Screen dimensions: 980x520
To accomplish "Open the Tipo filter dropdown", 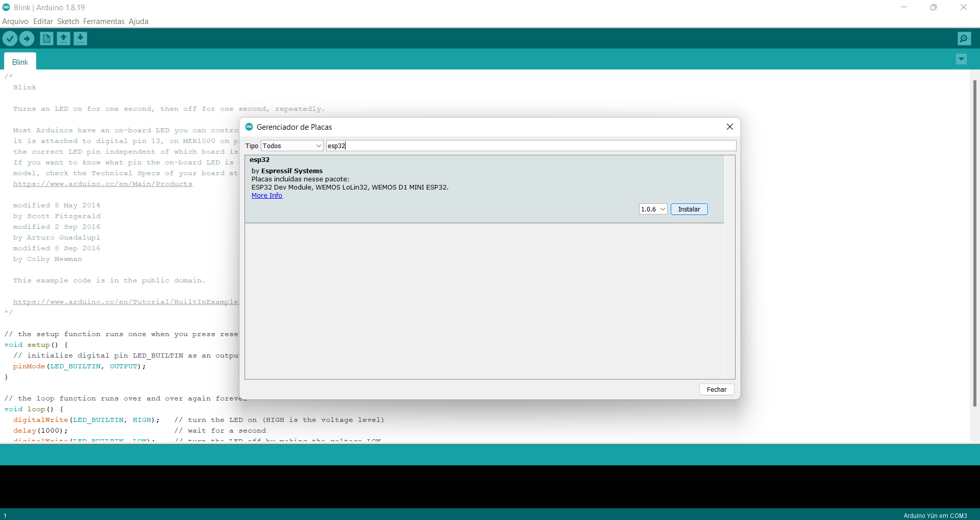I will (292, 146).
